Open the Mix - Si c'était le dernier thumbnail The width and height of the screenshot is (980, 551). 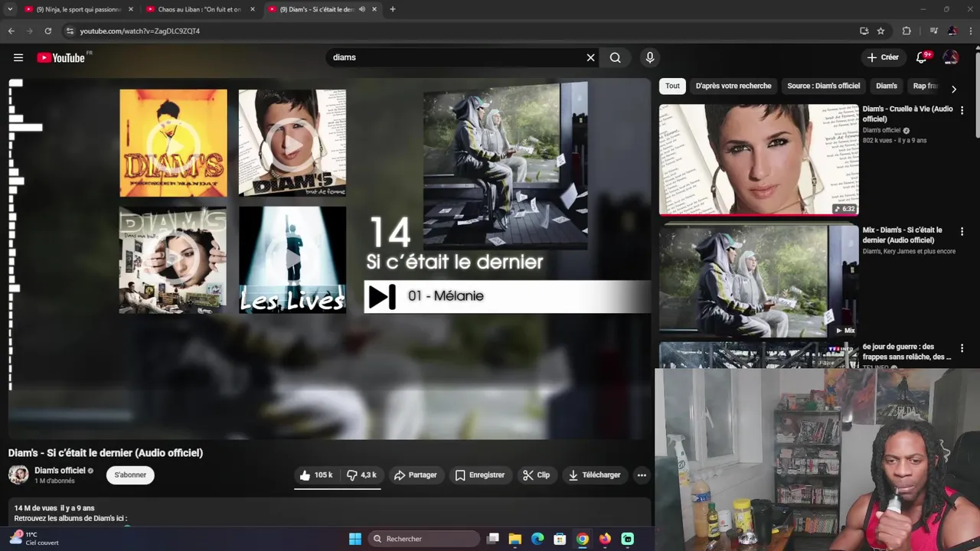click(x=759, y=280)
